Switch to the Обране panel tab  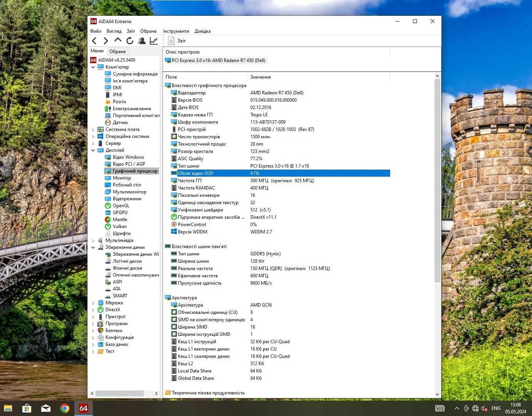(117, 51)
